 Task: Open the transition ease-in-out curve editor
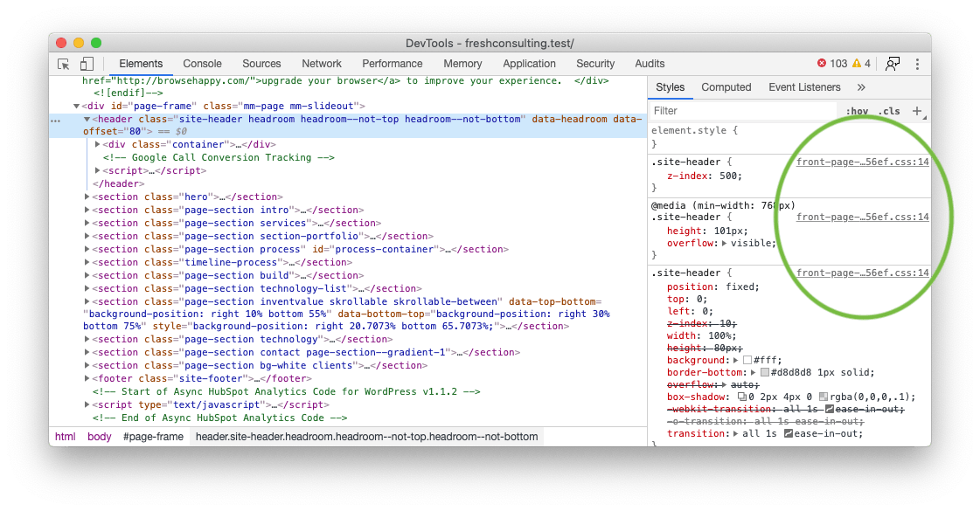pyautogui.click(x=789, y=434)
